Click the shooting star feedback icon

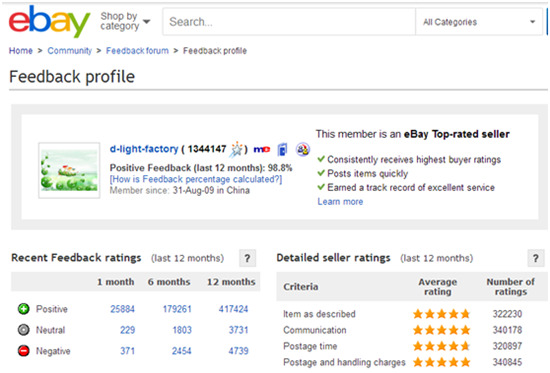pyautogui.click(x=236, y=149)
